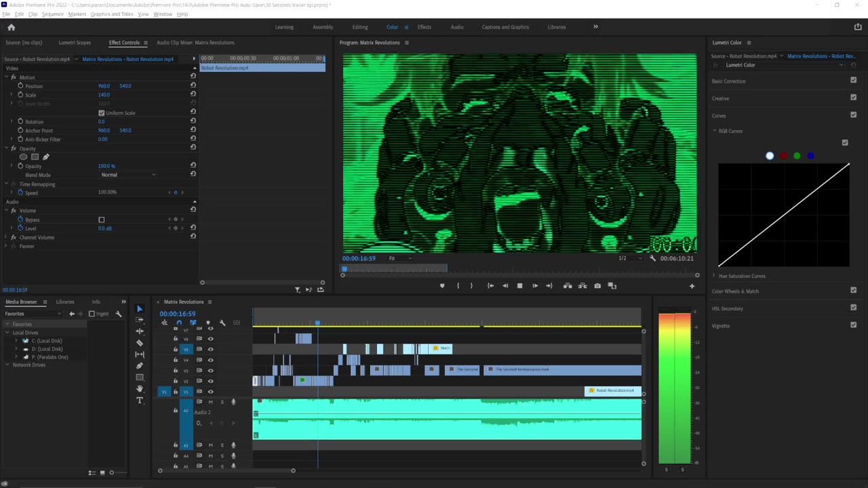
Task: Toggle Vignette checkbox
Action: click(853, 325)
